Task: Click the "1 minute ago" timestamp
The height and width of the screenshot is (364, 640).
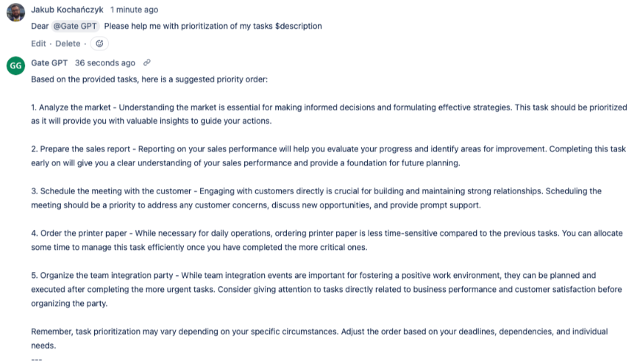Action: [x=134, y=10]
